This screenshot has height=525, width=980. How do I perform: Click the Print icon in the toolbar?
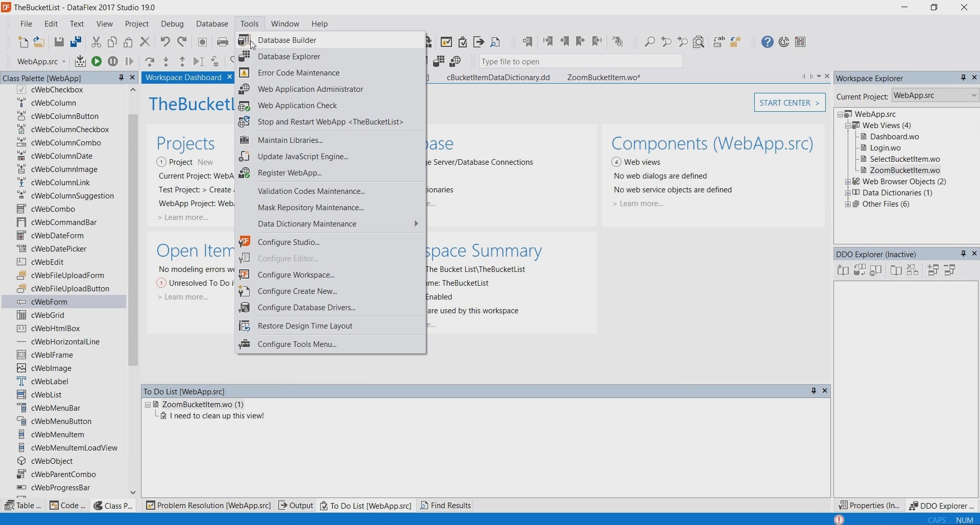click(x=223, y=42)
